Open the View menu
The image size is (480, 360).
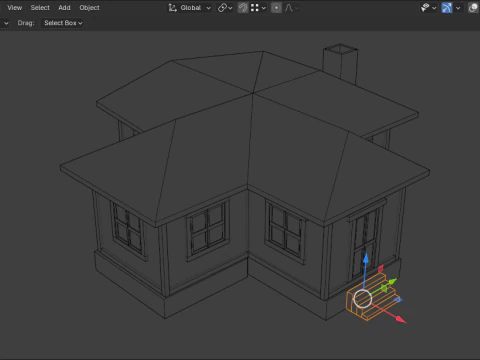[x=15, y=8]
